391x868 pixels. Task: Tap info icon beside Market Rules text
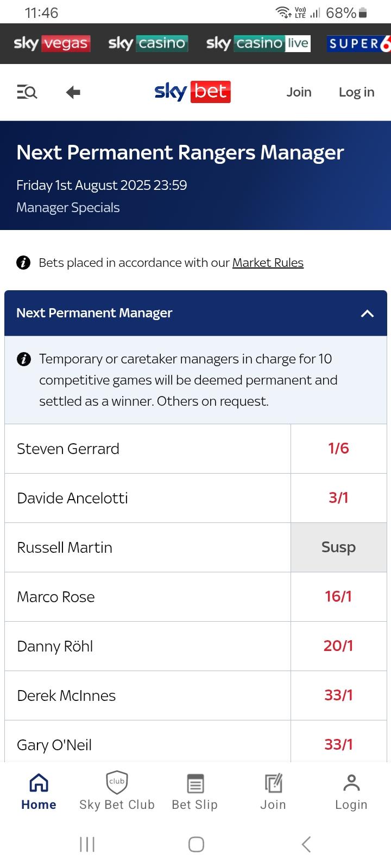click(x=23, y=263)
